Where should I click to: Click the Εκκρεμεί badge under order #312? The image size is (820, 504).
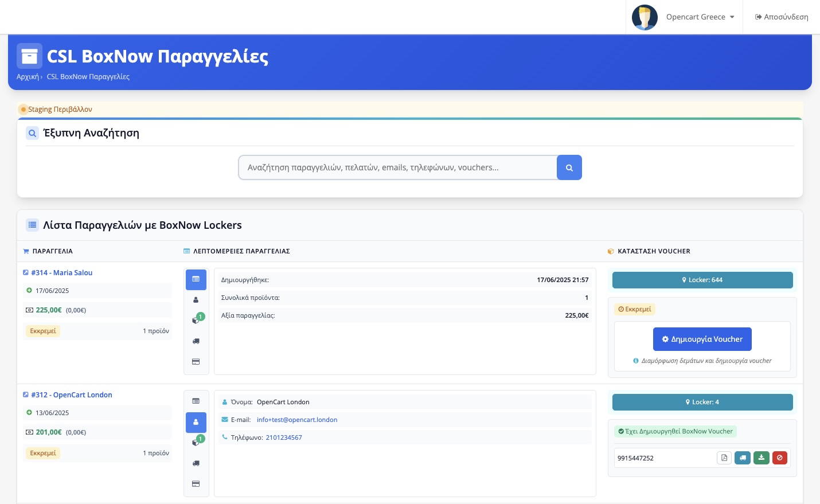[x=43, y=453]
